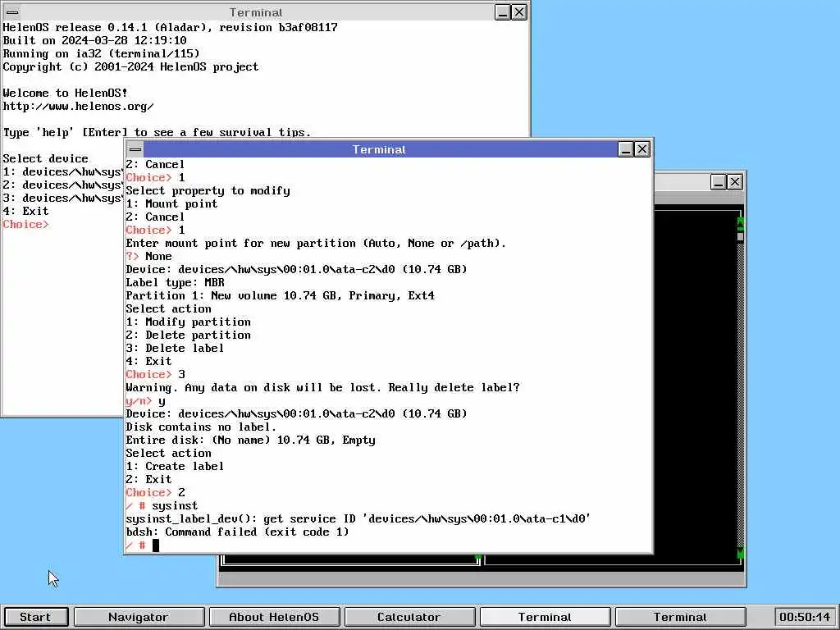840x630 pixels.
Task: Minimize the back Terminal window with HelenOS banner
Action: (503, 11)
